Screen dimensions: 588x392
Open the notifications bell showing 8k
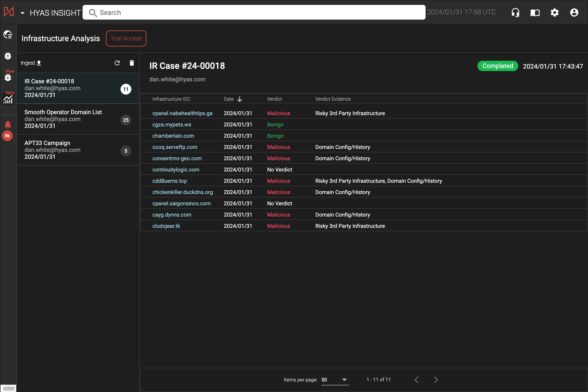tap(8, 124)
